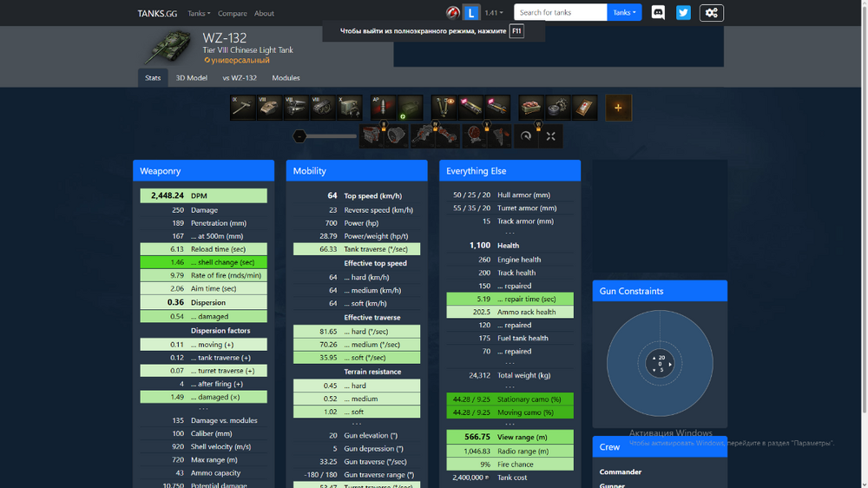Viewport: 868px width, 488px height.
Task: Click the Mobility panel header
Action: (x=357, y=170)
